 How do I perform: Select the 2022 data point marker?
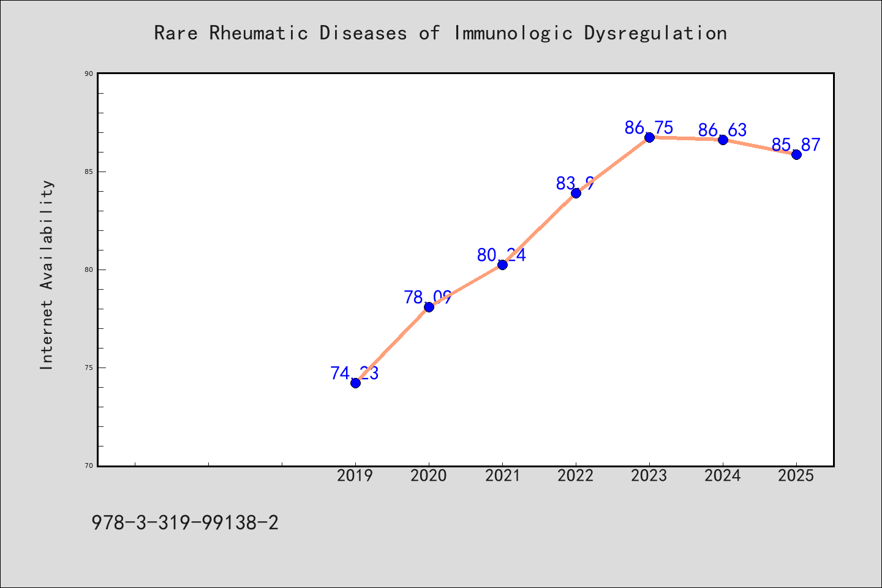(x=576, y=193)
